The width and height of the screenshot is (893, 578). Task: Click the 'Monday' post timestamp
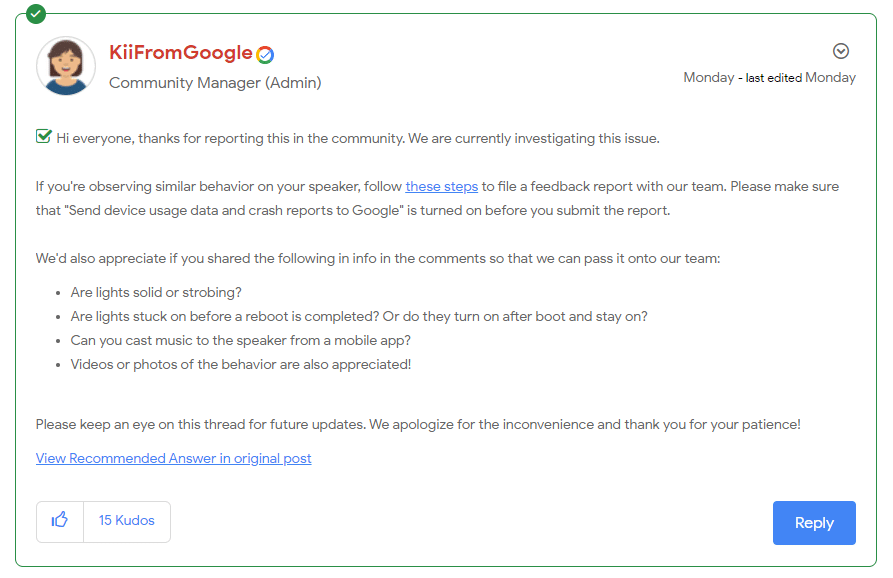(708, 77)
